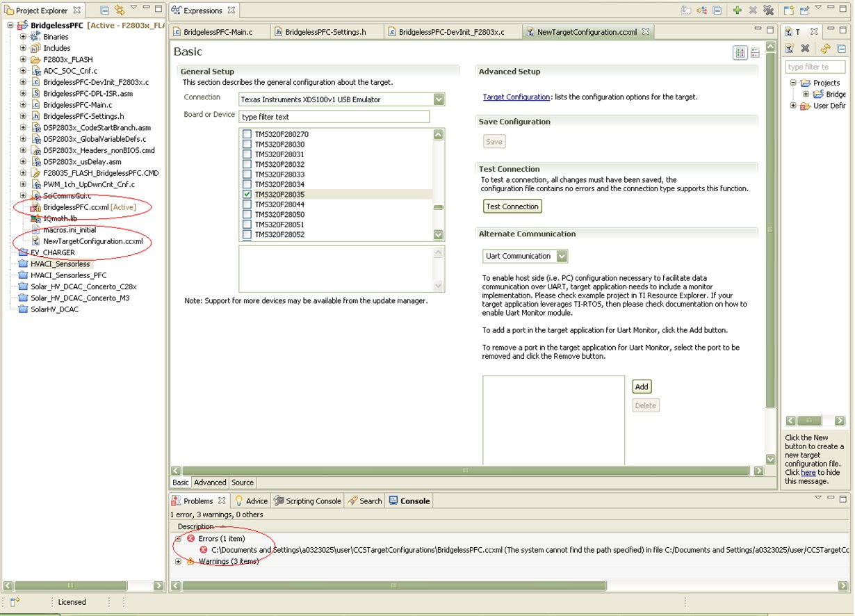The width and height of the screenshot is (855, 616).
Task: Open BridgelessPFC-DevInit_F2803x.c editor tab
Action: pyautogui.click(x=452, y=32)
